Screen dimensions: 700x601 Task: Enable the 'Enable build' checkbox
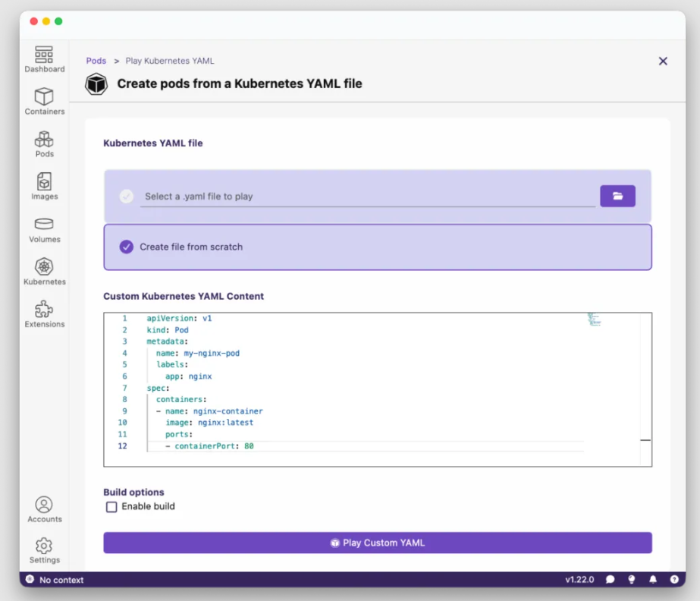[111, 506]
